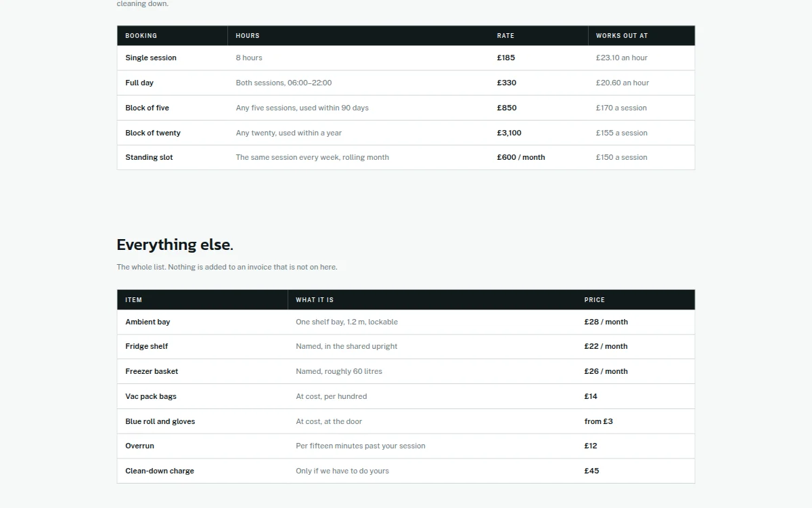This screenshot has height=508, width=812.
Task: Click "One shelf bay, 1.2 m, lockable"
Action: coord(346,322)
